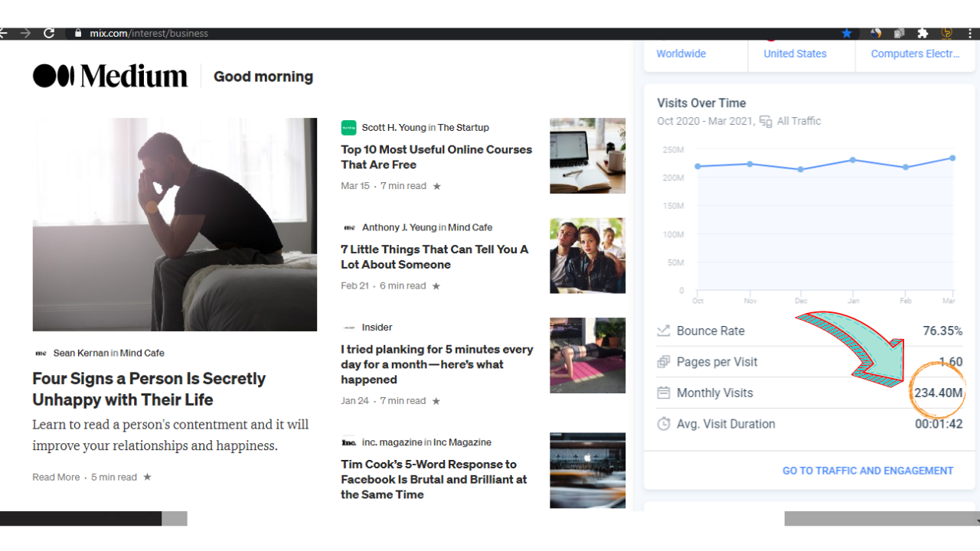Click the devices icon beside All Traffic

pos(766,122)
